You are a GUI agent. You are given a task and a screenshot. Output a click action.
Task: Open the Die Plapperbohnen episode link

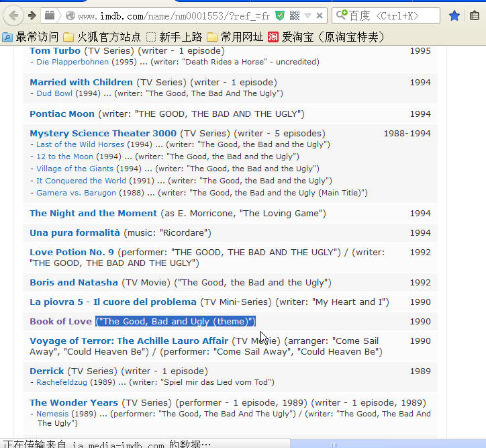[72, 62]
